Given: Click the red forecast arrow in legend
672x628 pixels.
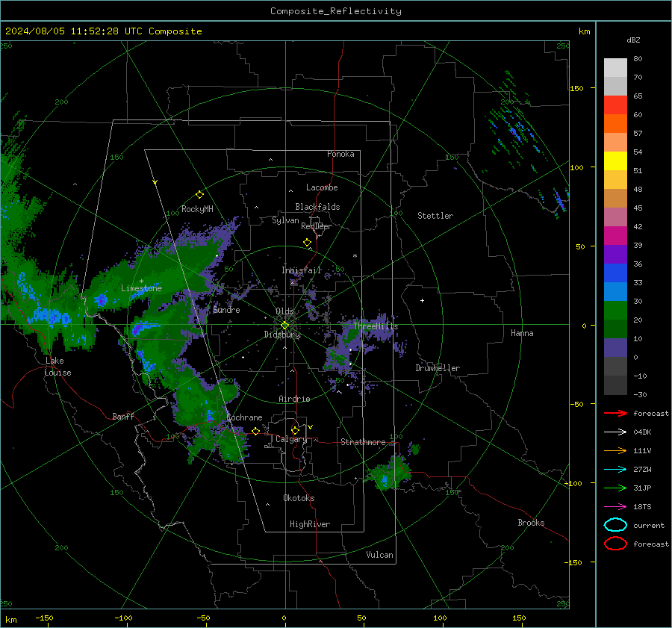Looking at the screenshot, I should pos(615,413).
